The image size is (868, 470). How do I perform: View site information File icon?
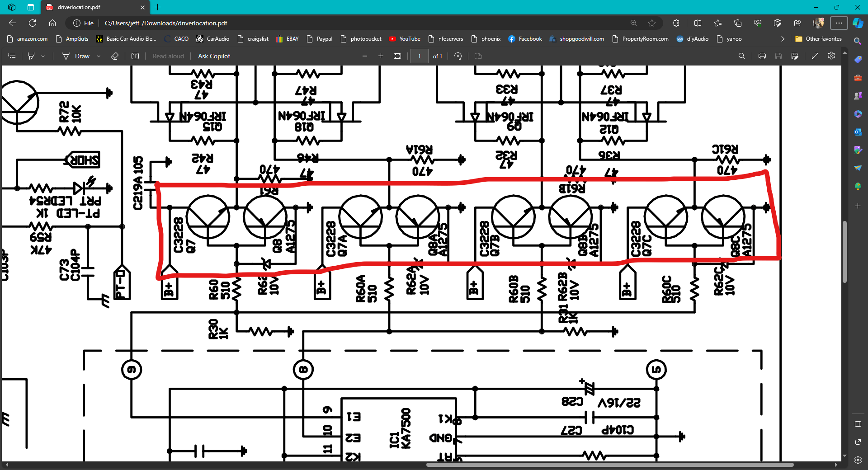83,23
